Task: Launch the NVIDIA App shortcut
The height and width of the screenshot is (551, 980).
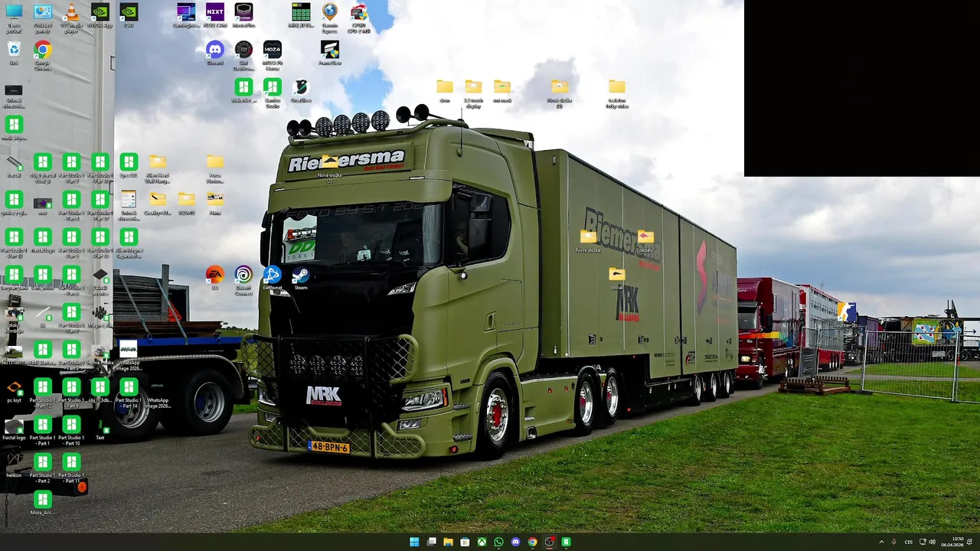Action: [x=100, y=16]
